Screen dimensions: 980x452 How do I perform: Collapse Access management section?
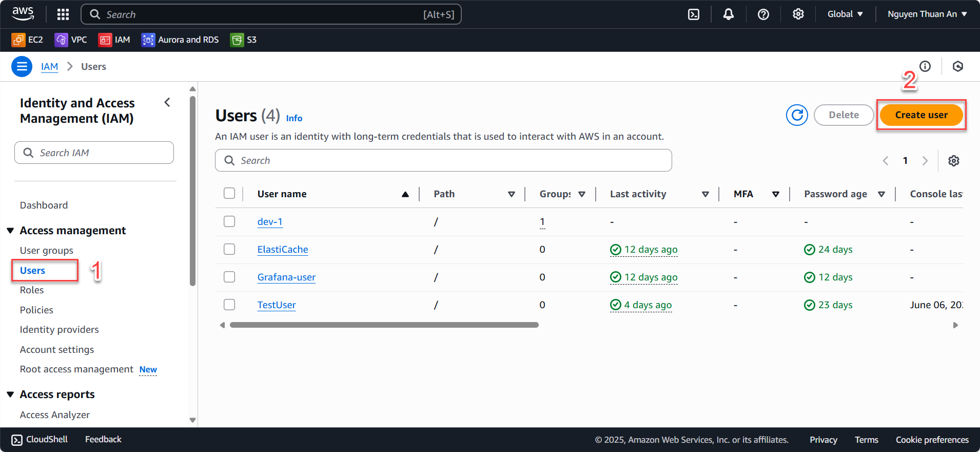(x=10, y=231)
